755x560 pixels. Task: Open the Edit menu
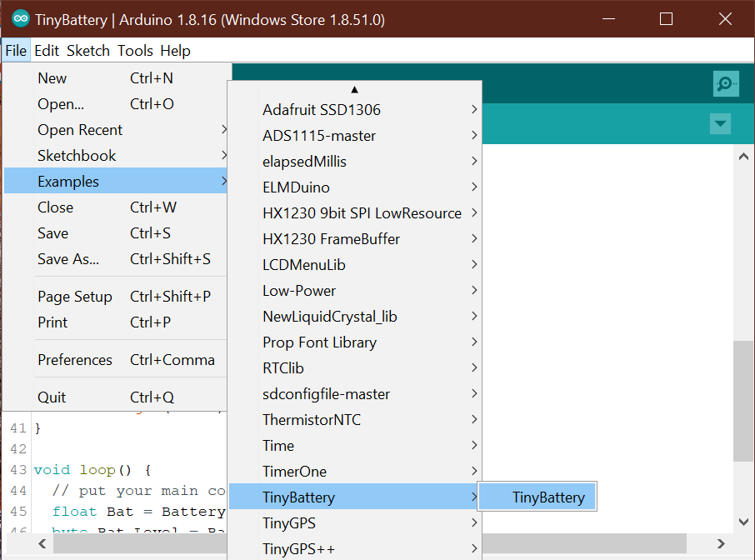(47, 51)
